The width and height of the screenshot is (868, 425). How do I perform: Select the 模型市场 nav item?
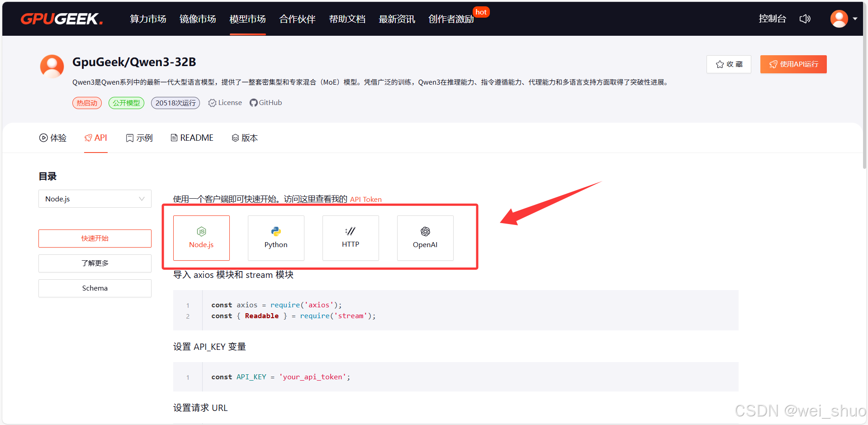coord(247,19)
